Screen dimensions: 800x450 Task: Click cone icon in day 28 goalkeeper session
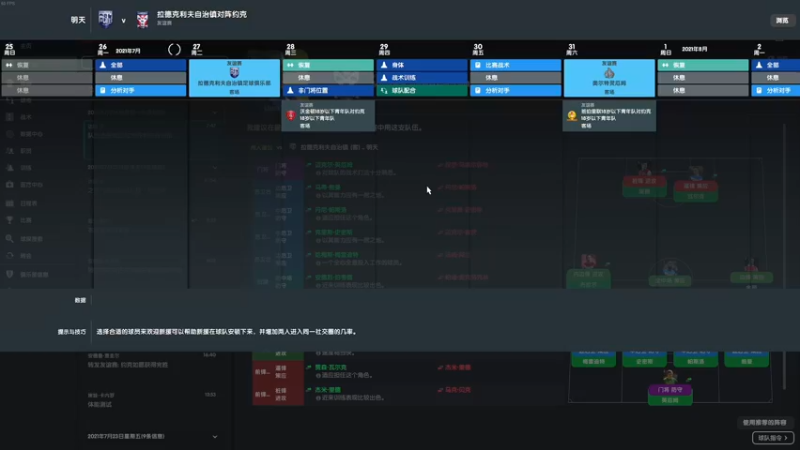[x=290, y=90]
